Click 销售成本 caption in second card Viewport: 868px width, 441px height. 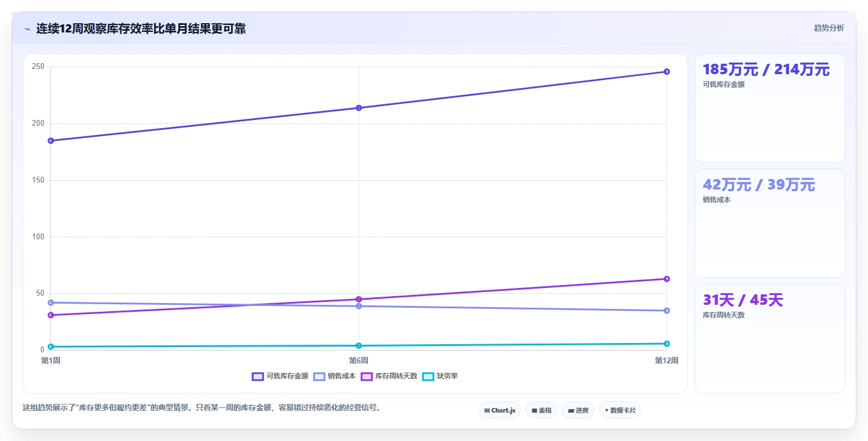[x=716, y=199]
